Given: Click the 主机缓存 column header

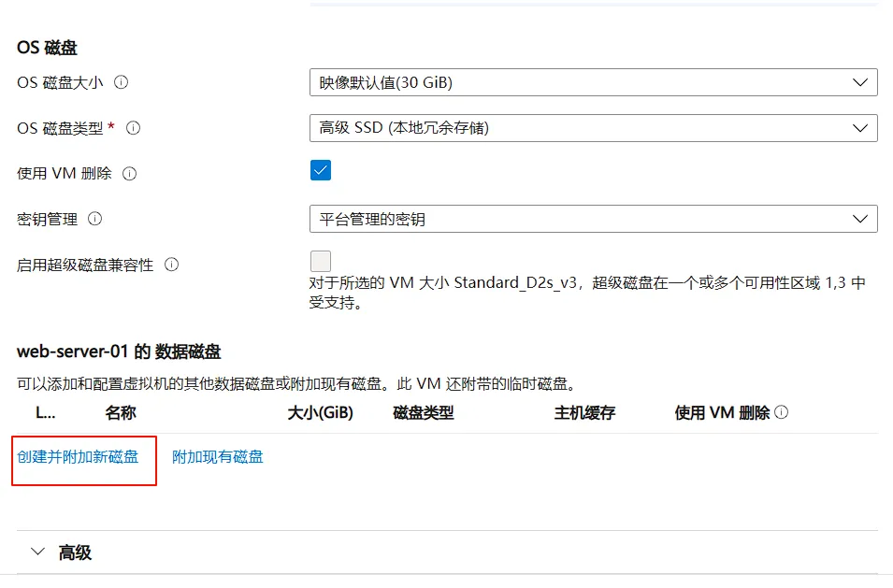Looking at the screenshot, I should pos(580,411).
